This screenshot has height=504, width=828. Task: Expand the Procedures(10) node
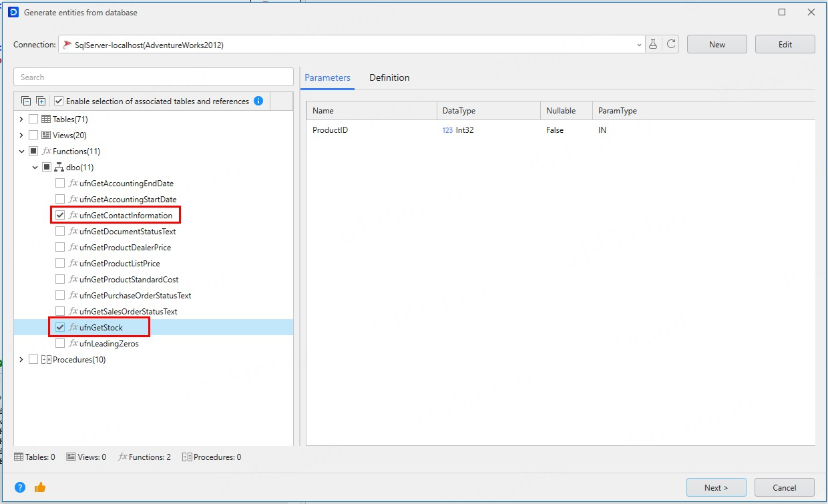[x=21, y=360]
